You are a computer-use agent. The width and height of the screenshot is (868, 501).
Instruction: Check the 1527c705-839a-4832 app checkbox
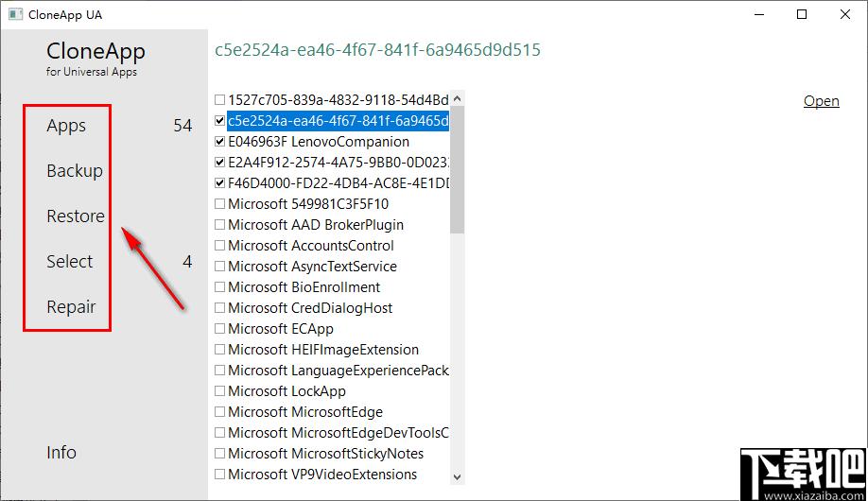tap(219, 99)
